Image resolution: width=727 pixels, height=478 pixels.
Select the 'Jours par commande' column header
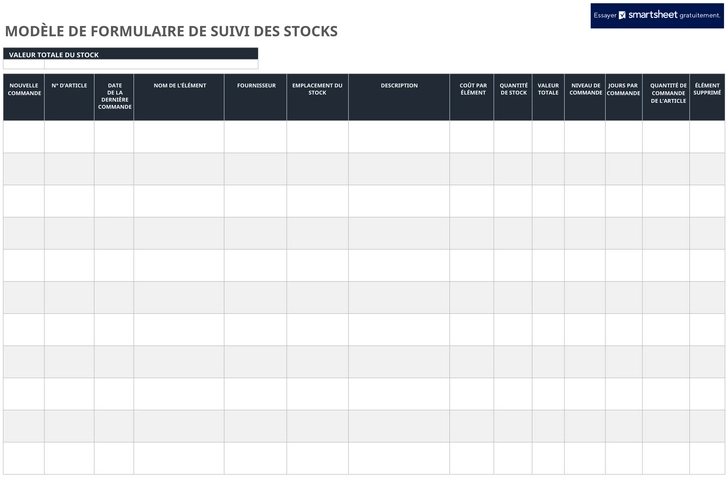[624, 97]
